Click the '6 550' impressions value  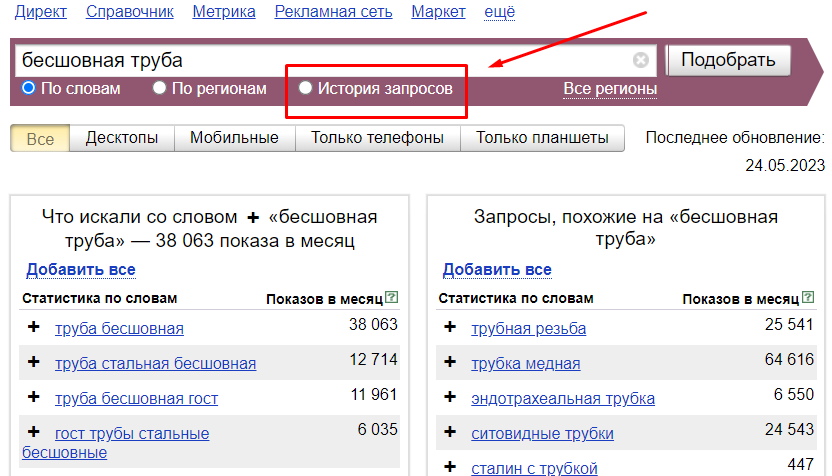coord(793,394)
